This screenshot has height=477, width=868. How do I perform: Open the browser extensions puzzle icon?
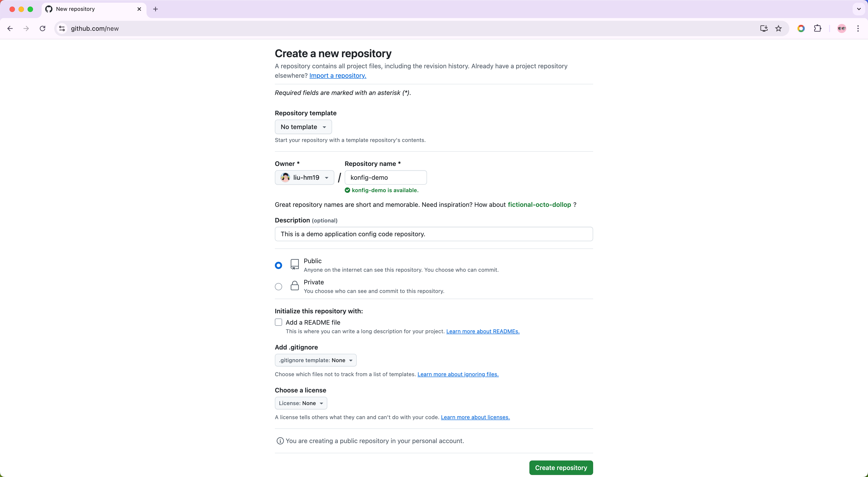[817, 29]
